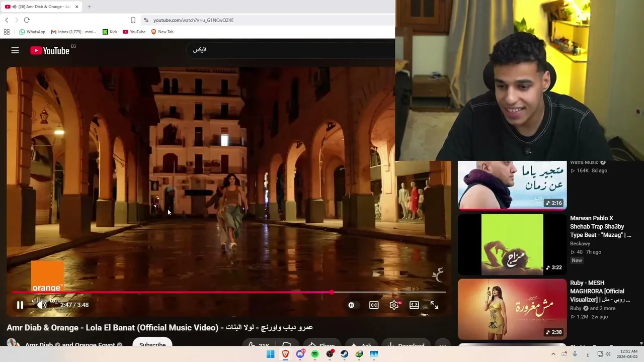Open a new browser tab with plus

point(89,7)
